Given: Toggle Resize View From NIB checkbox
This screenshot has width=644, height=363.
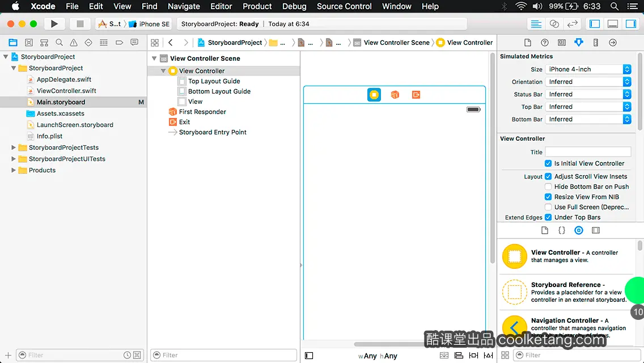Looking at the screenshot, I should [548, 197].
